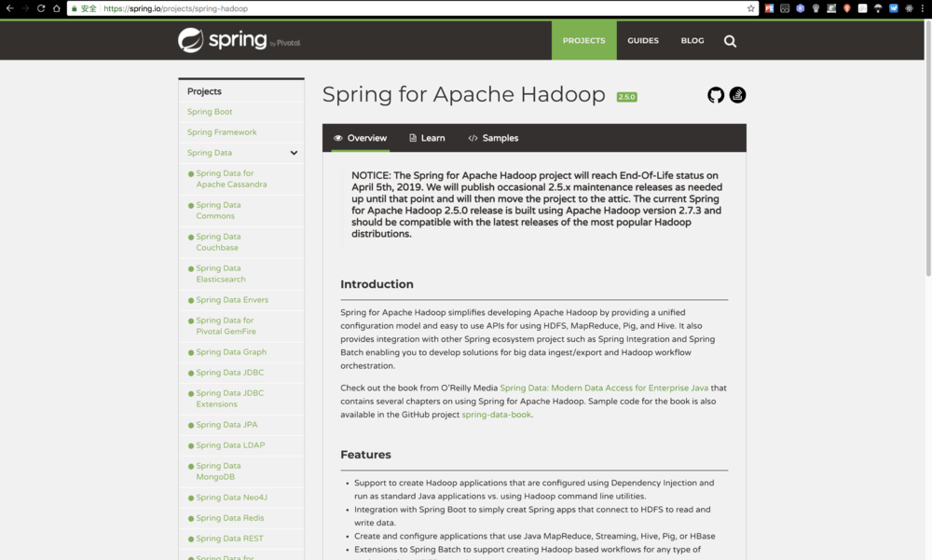Open the Spring Data JDBC link
932x560 pixels.
230,372
